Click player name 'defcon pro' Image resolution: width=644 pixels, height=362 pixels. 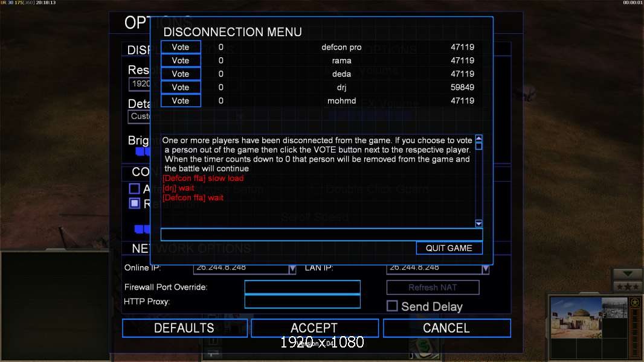point(341,47)
